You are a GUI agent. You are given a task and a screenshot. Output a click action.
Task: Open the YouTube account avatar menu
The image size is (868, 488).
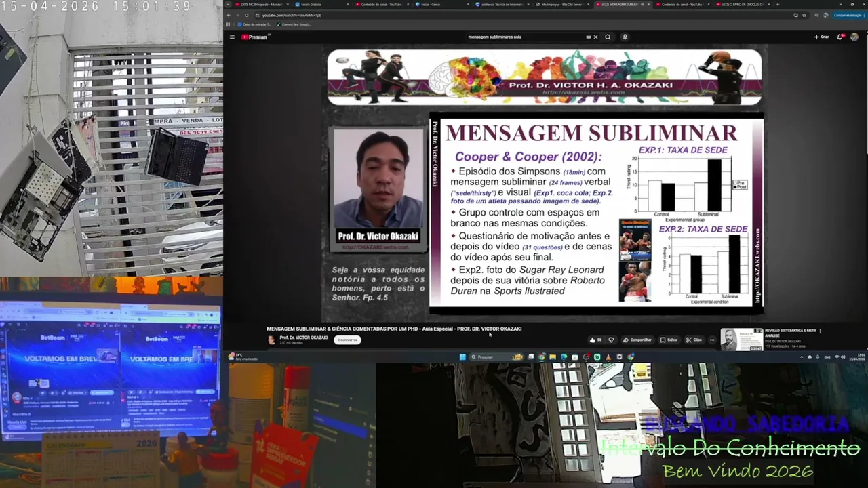[854, 37]
